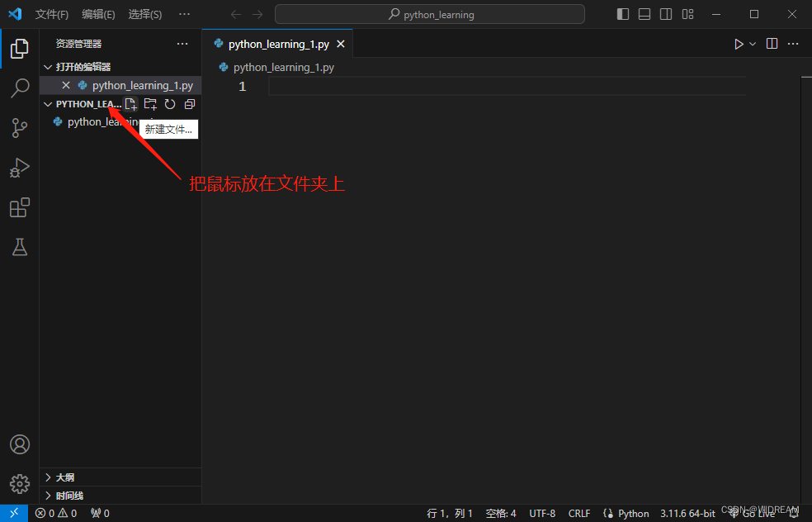Customize layout icon in title bar

(x=687, y=14)
